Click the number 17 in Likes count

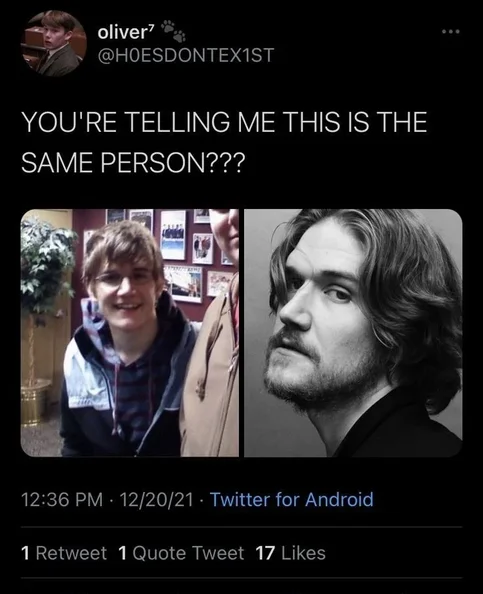pyautogui.click(x=265, y=553)
